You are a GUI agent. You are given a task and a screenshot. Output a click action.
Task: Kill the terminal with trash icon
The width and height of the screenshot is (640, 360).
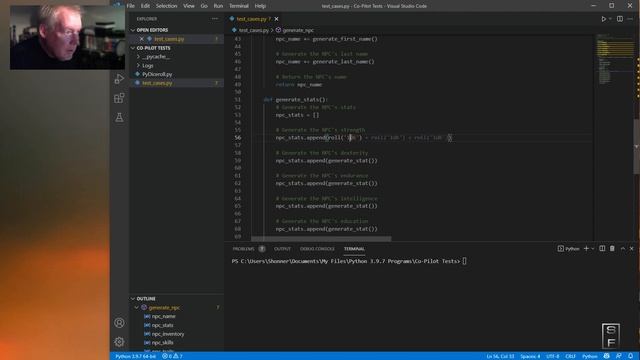tap(612, 249)
